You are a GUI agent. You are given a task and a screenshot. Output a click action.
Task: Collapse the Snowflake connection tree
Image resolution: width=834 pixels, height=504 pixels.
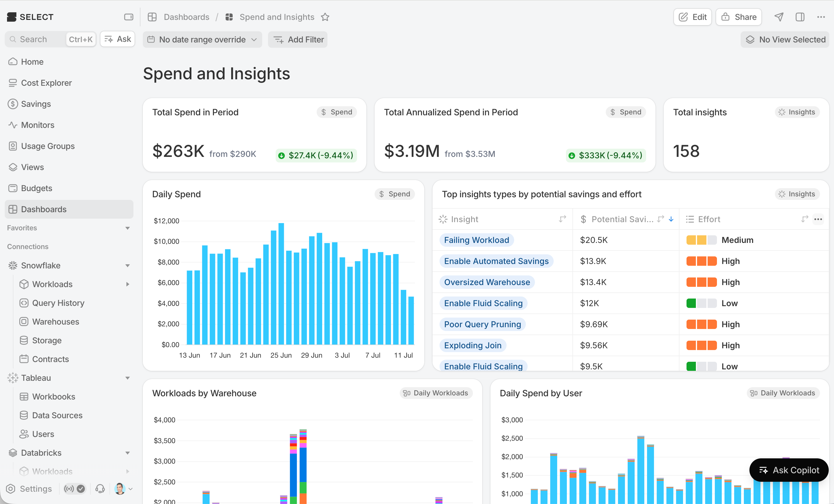pos(128,266)
